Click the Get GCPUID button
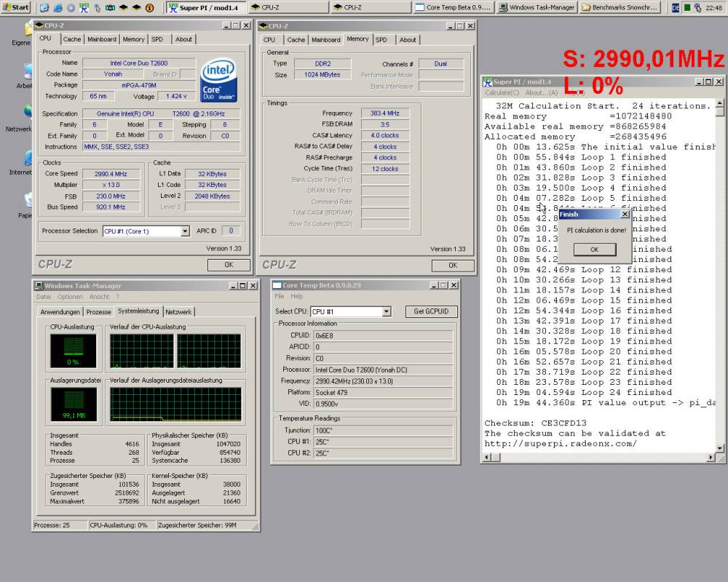 [431, 311]
